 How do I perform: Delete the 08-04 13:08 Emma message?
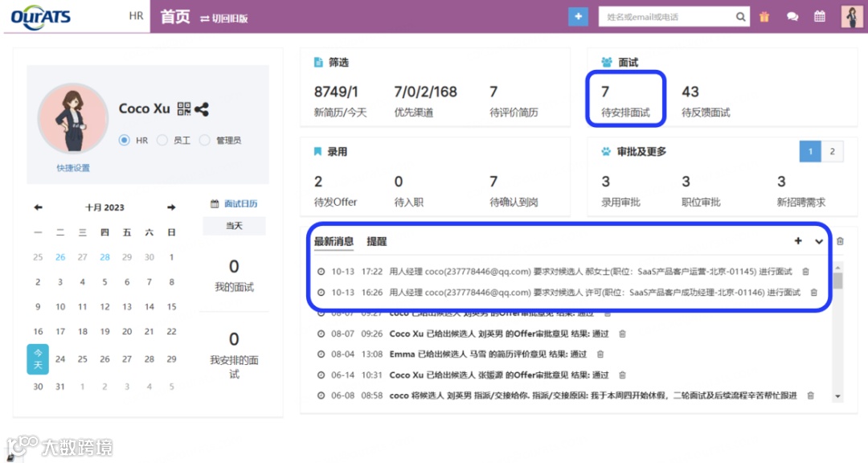click(x=600, y=354)
